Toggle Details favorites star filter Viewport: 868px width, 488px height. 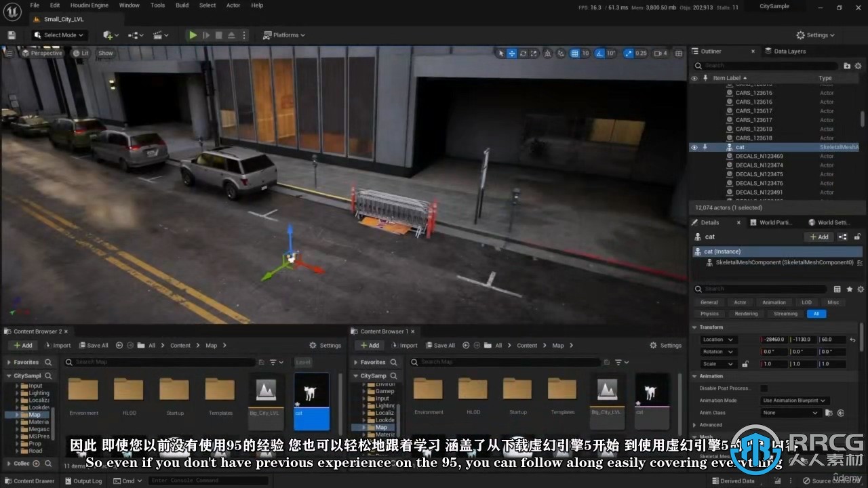pos(849,289)
